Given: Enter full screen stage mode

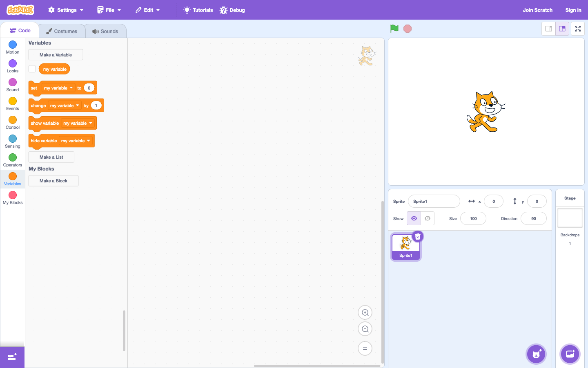Looking at the screenshot, I should tap(578, 29).
